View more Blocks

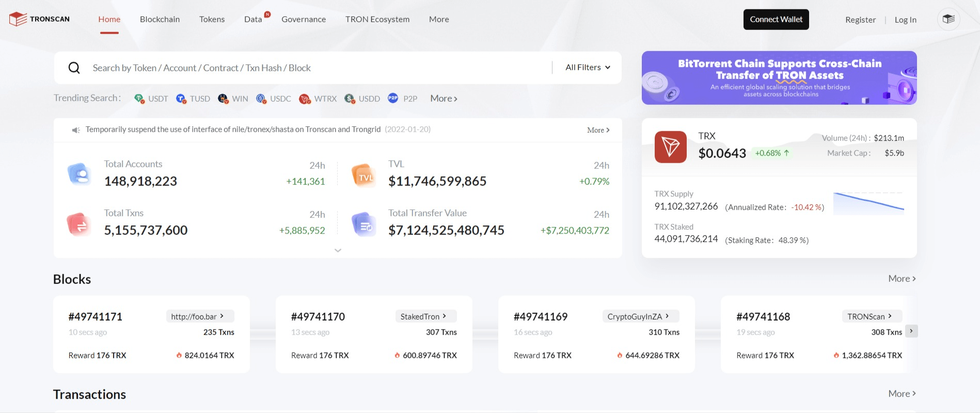(x=902, y=279)
